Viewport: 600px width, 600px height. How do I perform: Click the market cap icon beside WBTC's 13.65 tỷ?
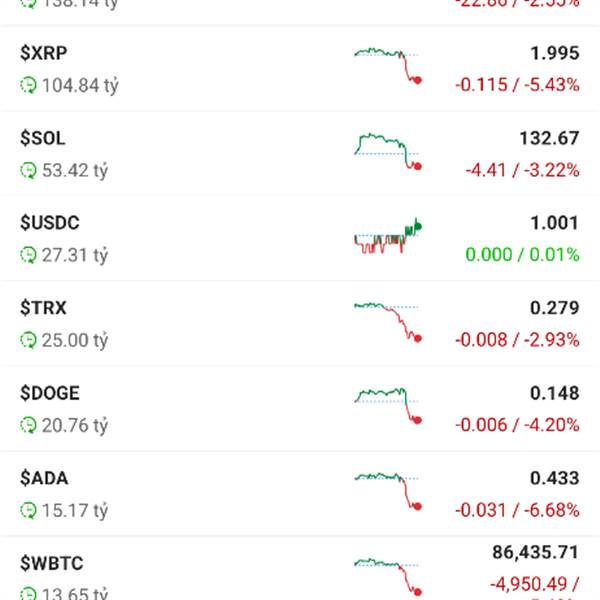tap(28, 593)
